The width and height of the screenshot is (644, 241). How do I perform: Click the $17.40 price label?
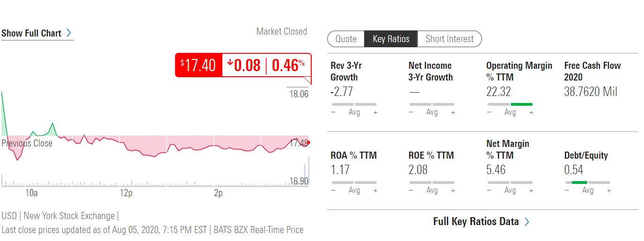click(x=198, y=65)
